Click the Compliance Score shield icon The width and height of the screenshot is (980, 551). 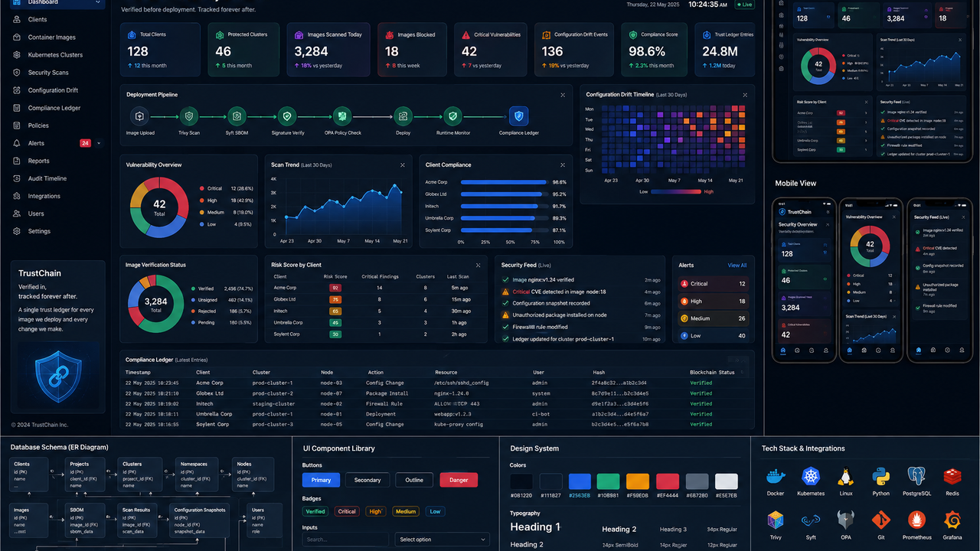632,34
